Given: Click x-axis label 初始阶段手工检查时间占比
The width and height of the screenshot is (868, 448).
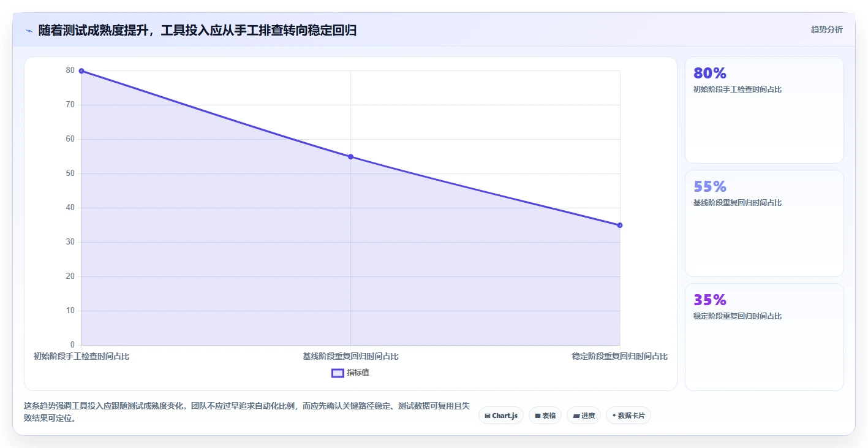Looking at the screenshot, I should (81, 356).
